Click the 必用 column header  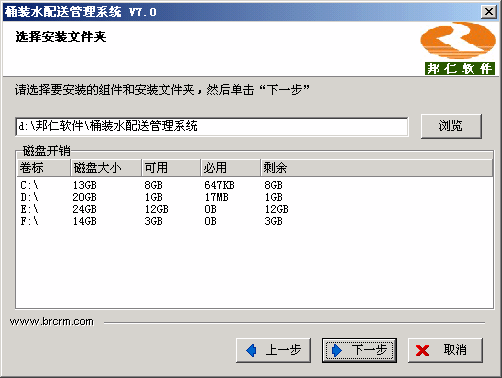[231, 168]
